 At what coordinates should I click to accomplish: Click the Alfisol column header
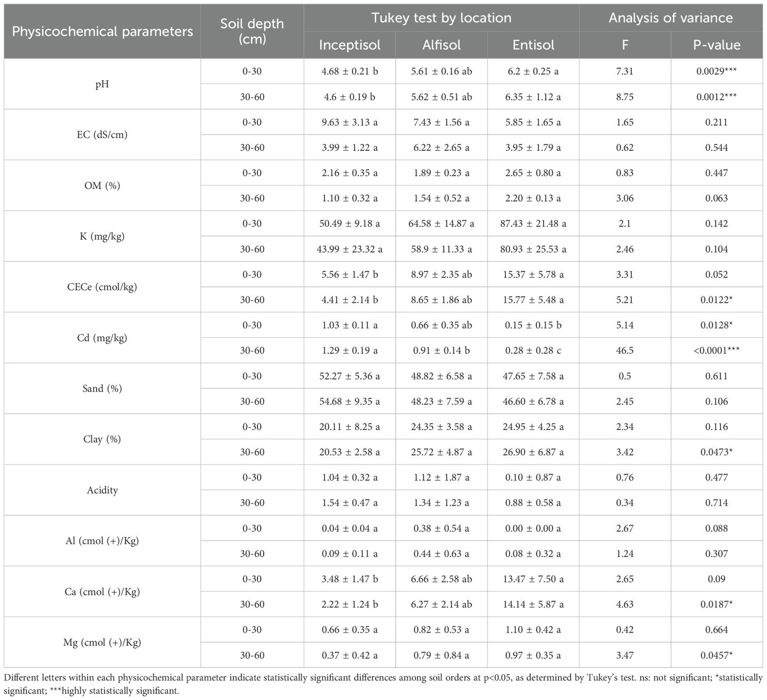click(441, 45)
